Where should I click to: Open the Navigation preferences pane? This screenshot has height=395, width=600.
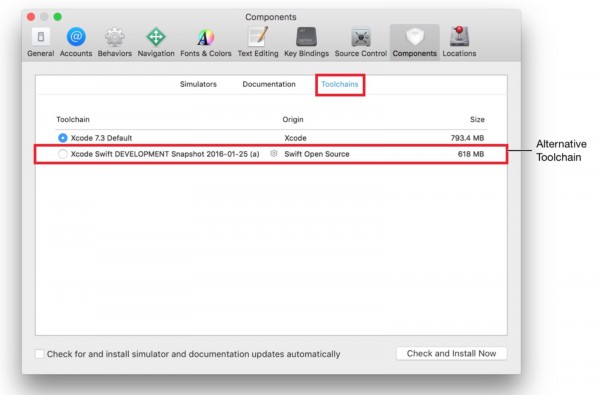click(x=156, y=42)
